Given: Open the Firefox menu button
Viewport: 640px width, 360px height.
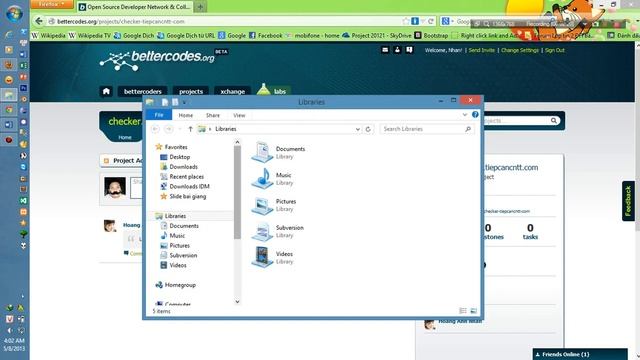Looking at the screenshot, I should (51, 4).
